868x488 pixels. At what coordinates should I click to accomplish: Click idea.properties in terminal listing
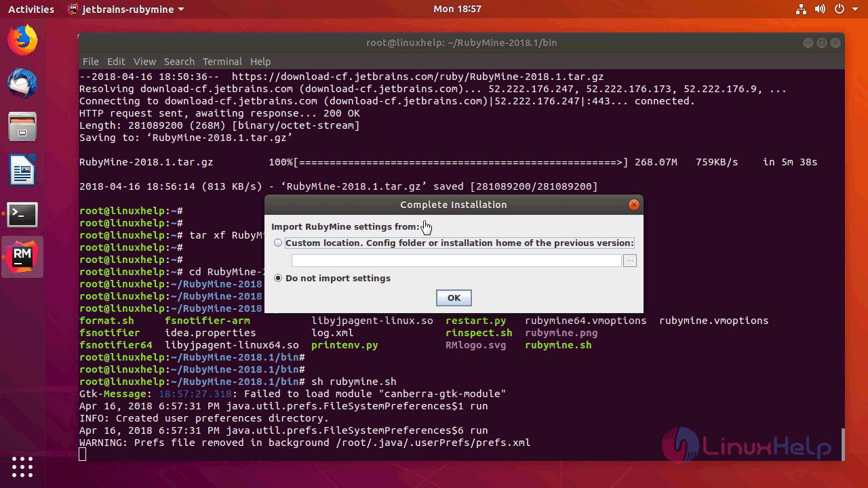210,333
